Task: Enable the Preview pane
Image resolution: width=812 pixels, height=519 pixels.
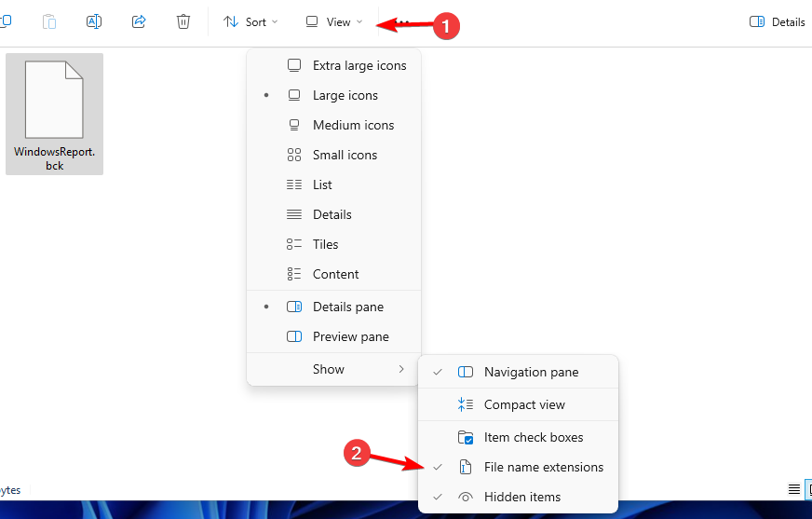Action: (350, 336)
